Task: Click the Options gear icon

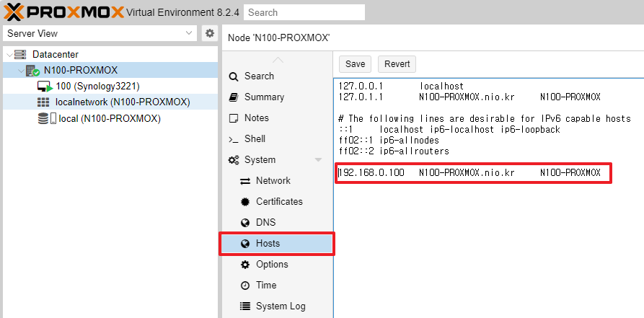Action: click(245, 265)
